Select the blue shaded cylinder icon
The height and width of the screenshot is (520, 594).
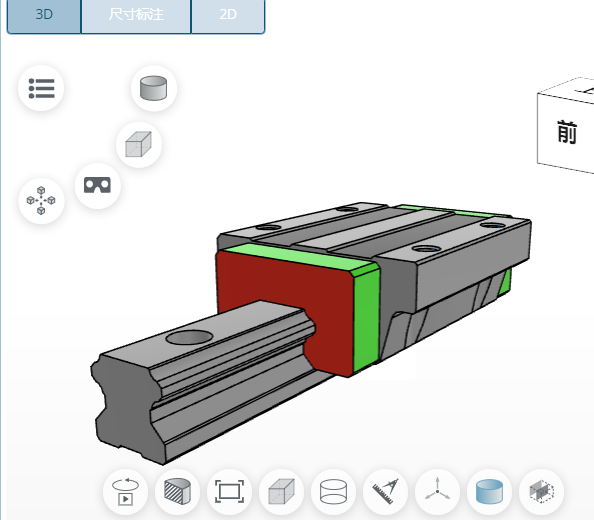coord(489,492)
